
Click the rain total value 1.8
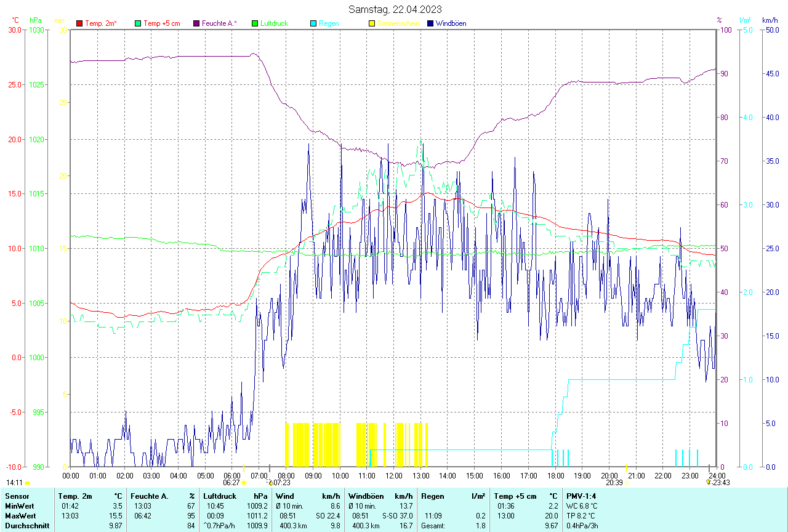pos(480,526)
